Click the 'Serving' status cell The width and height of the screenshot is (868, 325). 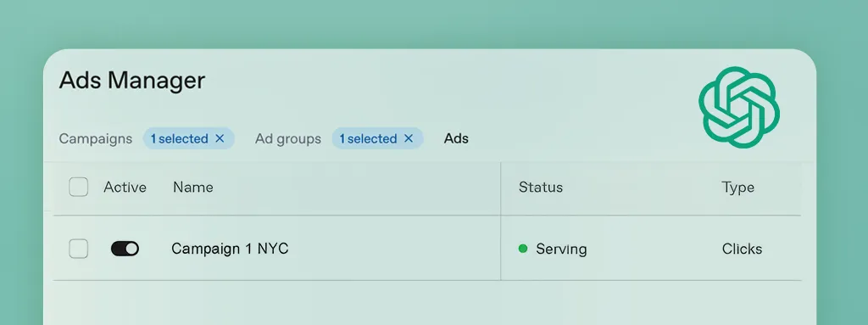561,249
